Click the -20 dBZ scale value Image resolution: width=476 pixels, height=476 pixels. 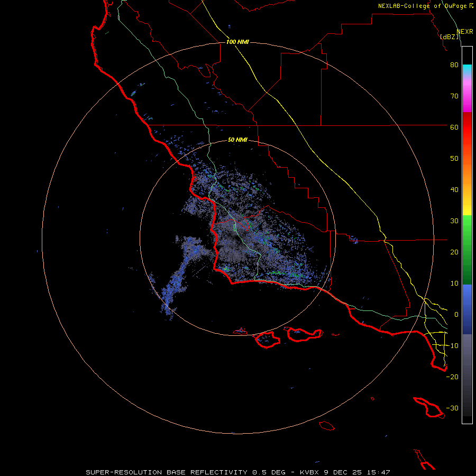452,377
